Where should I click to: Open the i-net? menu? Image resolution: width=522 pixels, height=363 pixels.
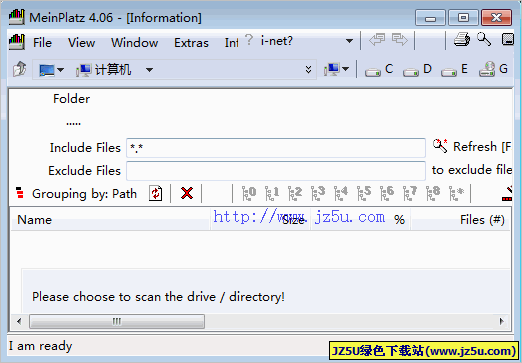pyautogui.click(x=276, y=41)
